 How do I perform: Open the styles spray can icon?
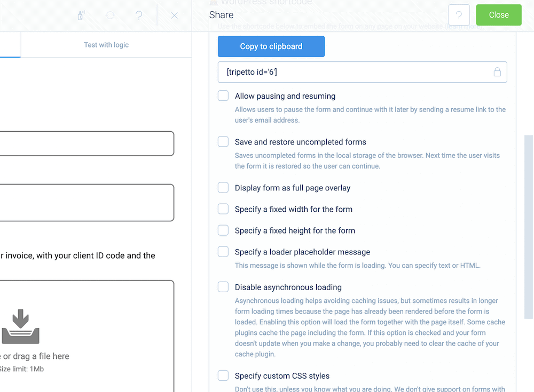(x=81, y=15)
